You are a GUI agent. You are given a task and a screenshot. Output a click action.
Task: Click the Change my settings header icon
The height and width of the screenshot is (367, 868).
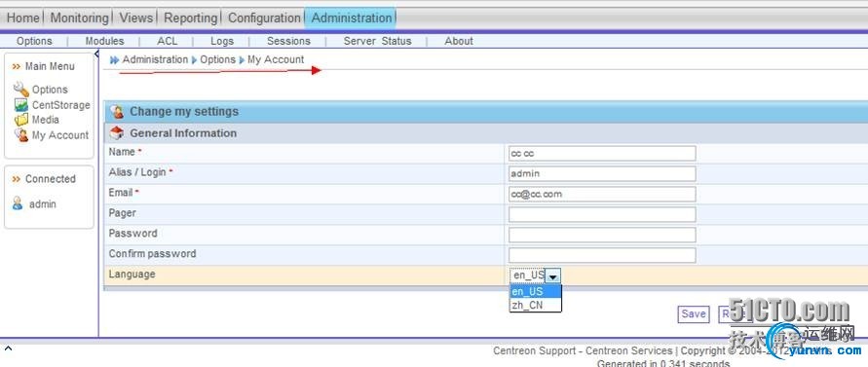(x=117, y=112)
